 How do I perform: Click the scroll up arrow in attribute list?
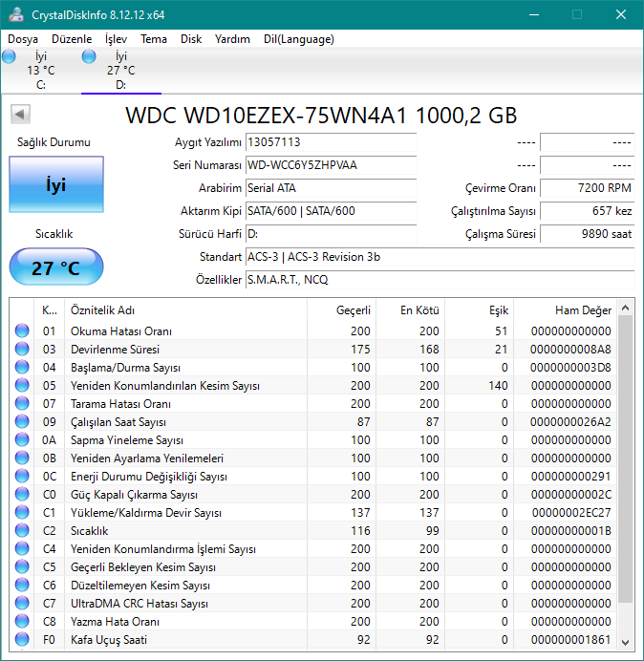pyautogui.click(x=626, y=309)
